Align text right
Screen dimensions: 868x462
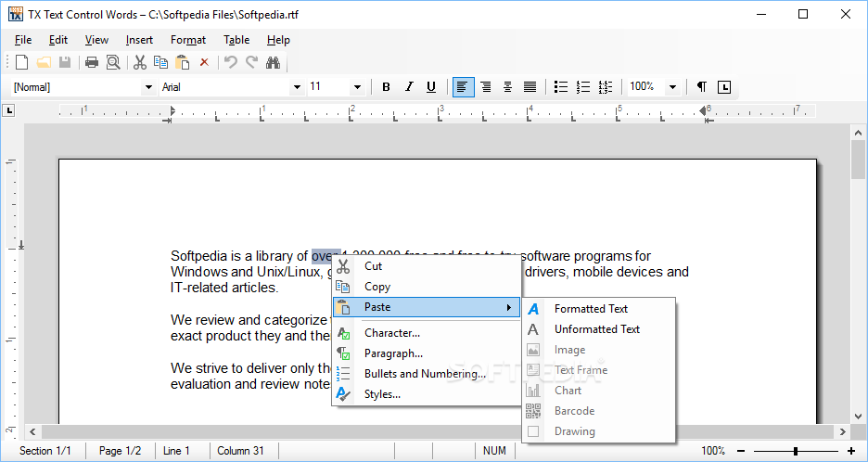point(486,87)
